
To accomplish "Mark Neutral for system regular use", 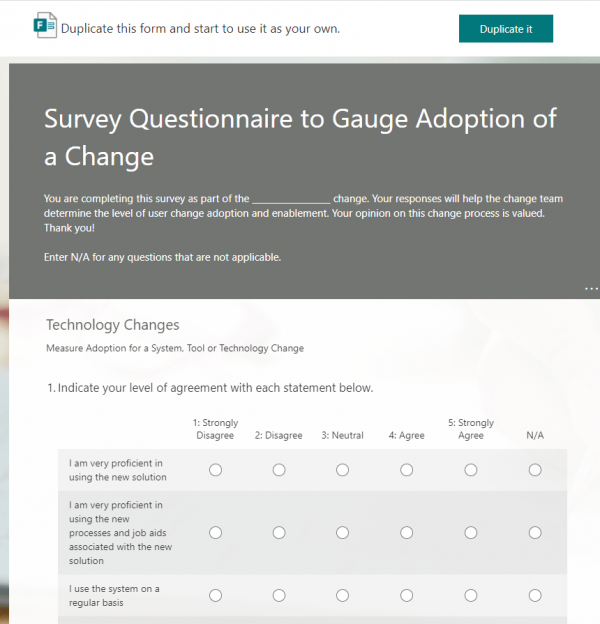I will click(x=342, y=596).
